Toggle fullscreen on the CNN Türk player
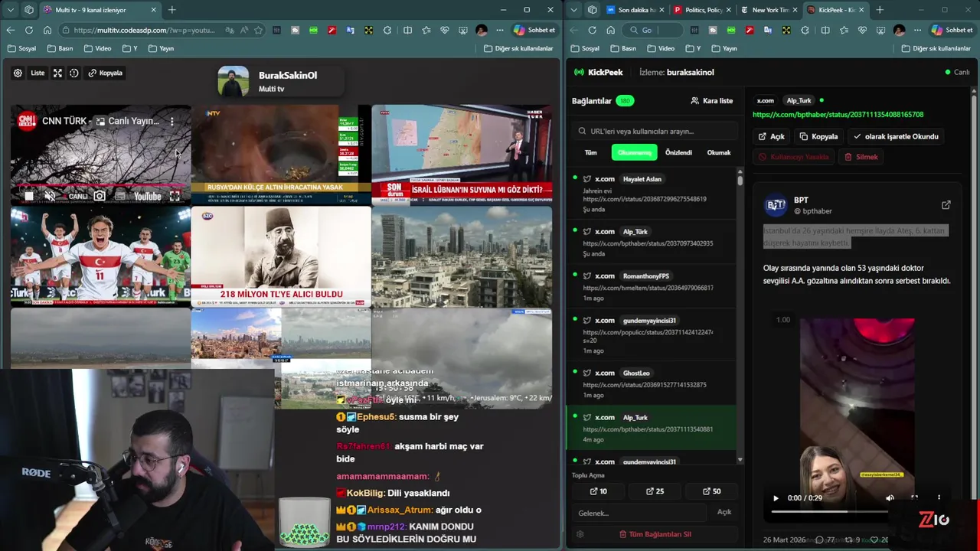Viewport: 980px width, 551px height. [x=175, y=197]
